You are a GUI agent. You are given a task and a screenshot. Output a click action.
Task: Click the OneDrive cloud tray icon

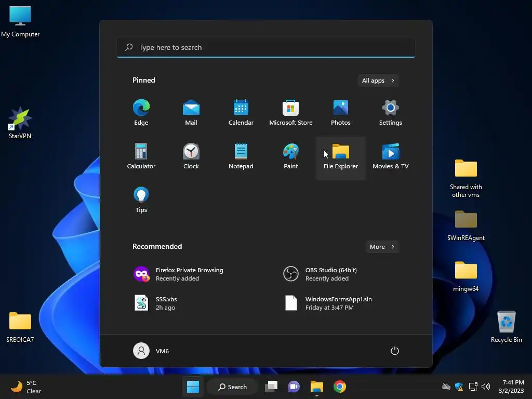pos(446,387)
